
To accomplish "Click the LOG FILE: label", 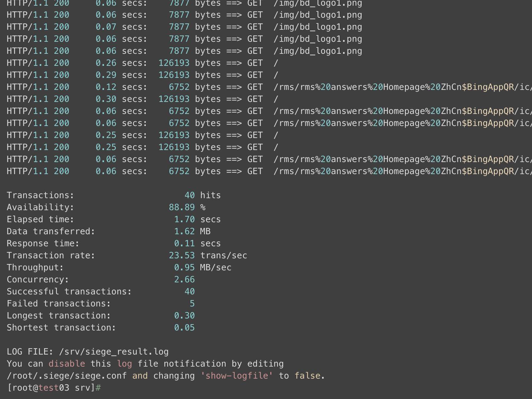I will [x=30, y=352].
